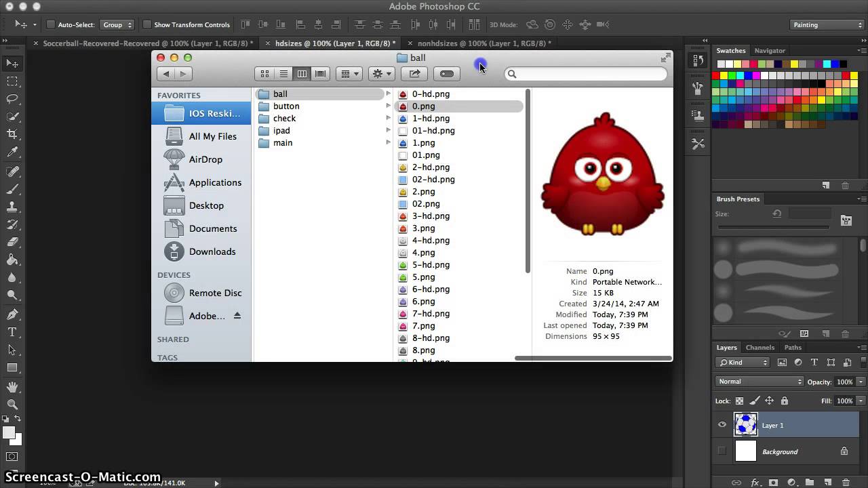Switch to the Navigator tab
This screenshot has height=488, width=868.
click(770, 50)
